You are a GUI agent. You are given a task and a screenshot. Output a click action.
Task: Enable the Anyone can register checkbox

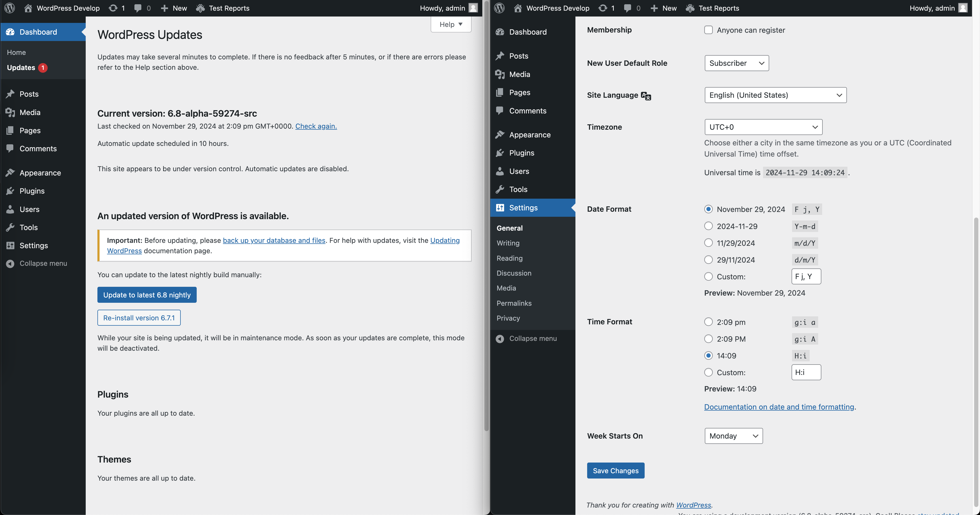708,30
